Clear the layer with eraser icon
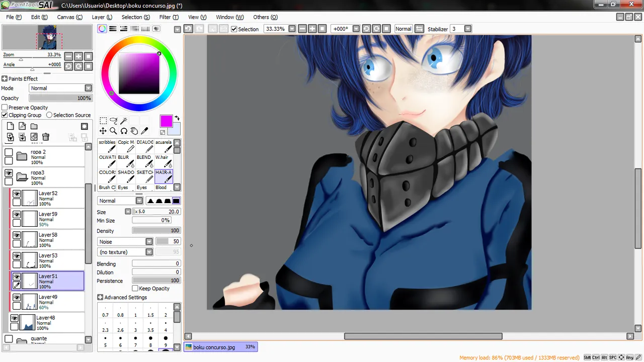Viewport: 644px width, 362px height. coord(34,137)
